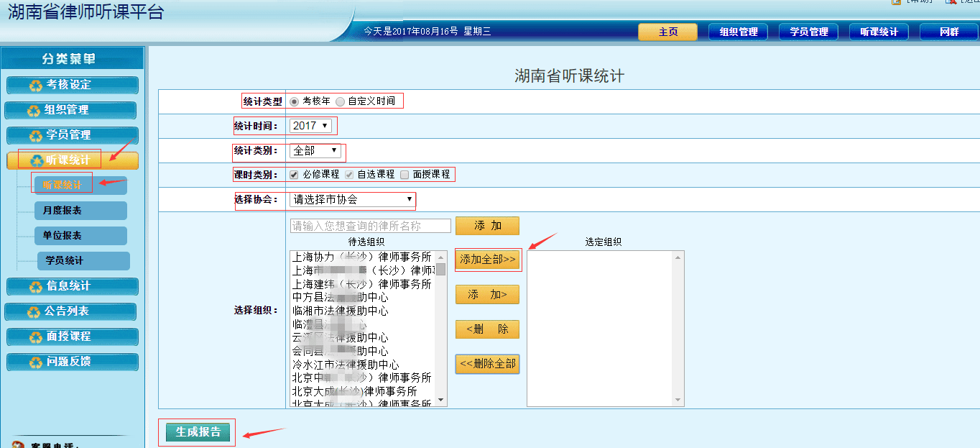The image size is (980, 448).
Task: Open 主页 tab in top navigation
Action: (667, 32)
